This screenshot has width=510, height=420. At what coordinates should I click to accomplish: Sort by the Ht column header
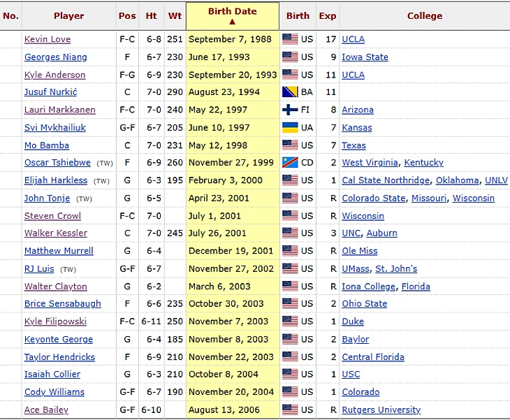(x=151, y=16)
